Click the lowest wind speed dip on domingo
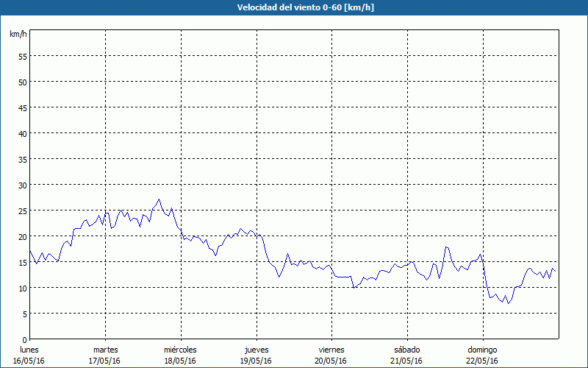588x368 pixels. 507,303
